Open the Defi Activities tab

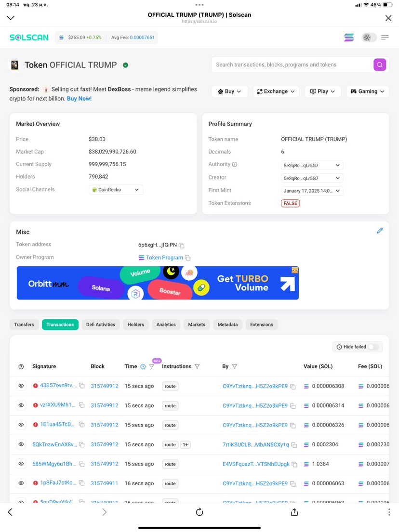coord(101,324)
